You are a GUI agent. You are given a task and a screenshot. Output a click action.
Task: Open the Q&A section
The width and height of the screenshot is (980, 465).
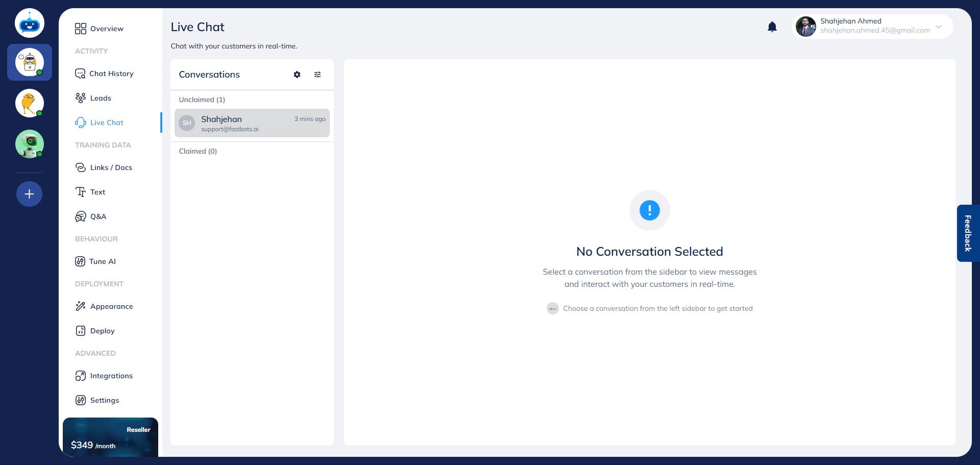(x=98, y=216)
